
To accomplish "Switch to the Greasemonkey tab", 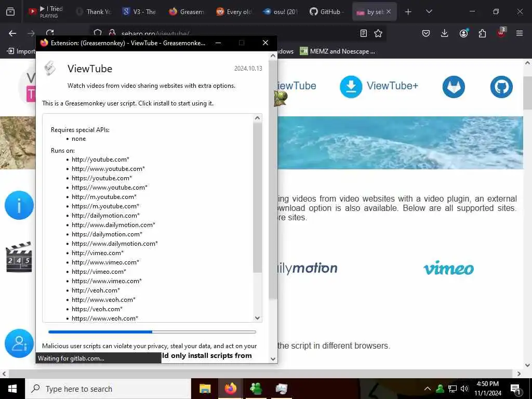I will pyautogui.click(x=187, y=11).
